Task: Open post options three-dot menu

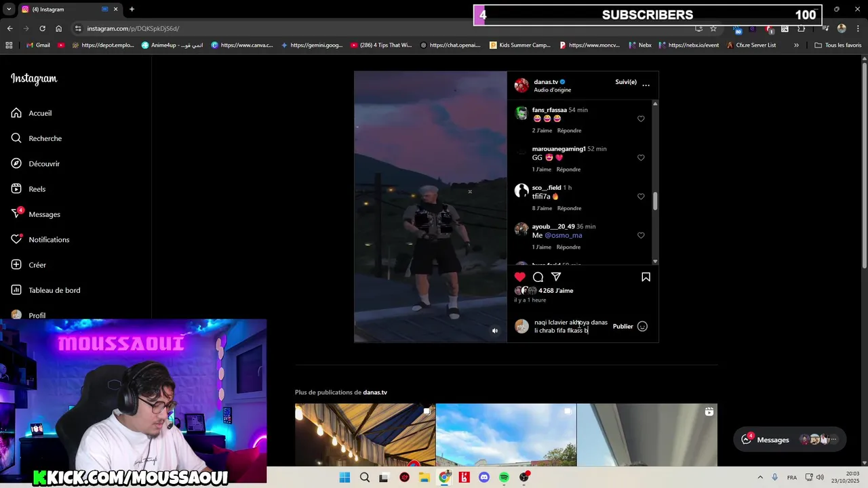Action: (646, 85)
